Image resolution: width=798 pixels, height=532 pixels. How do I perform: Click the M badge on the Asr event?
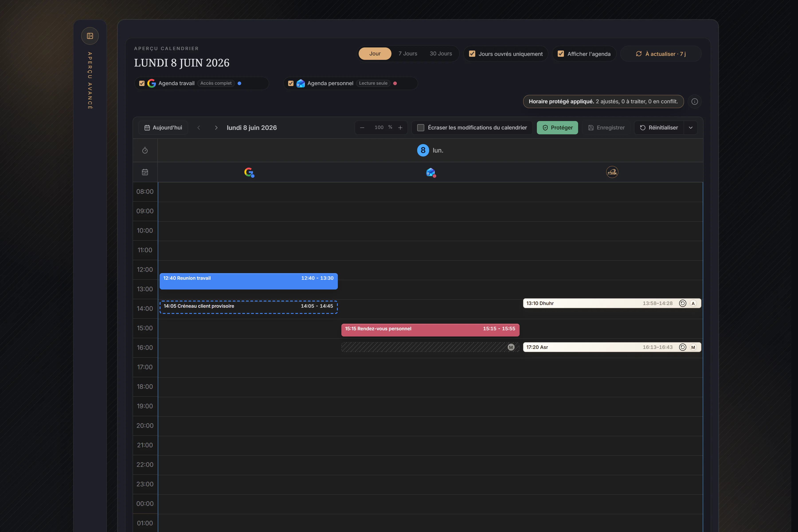(x=693, y=347)
